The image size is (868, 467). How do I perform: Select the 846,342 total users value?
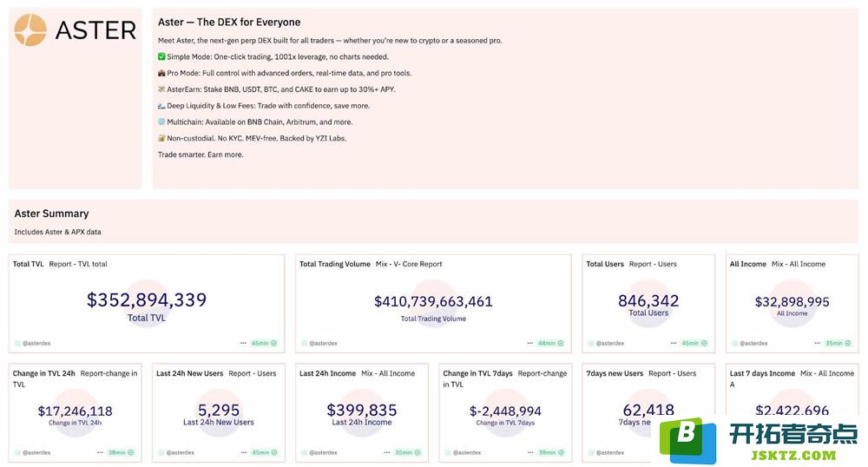point(648,300)
